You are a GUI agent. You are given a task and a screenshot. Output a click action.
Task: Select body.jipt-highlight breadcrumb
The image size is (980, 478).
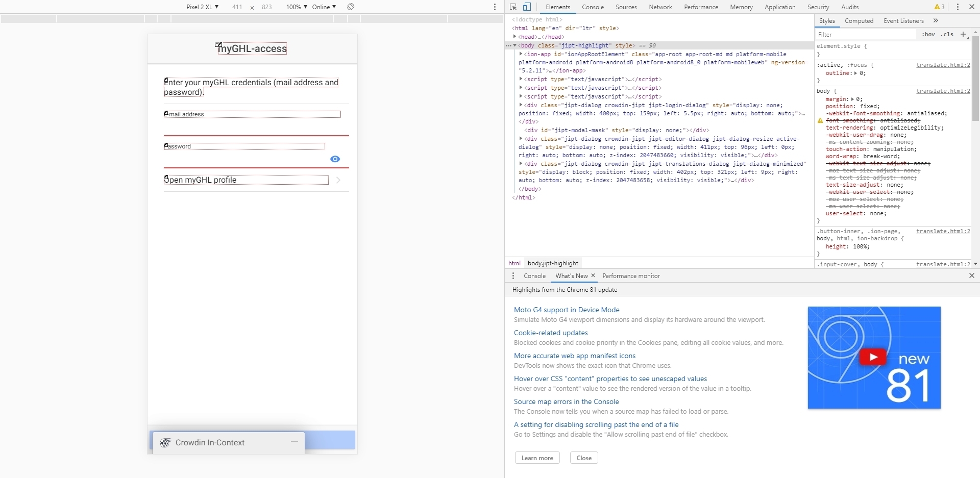[x=553, y=263]
